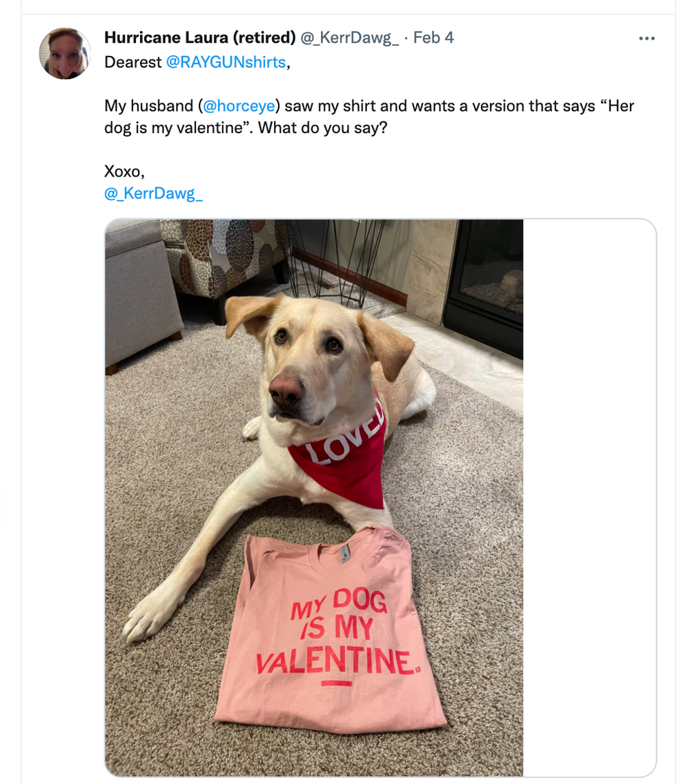
Task: Open the Hurricane Laura (retired) profile name
Action: 199,37
